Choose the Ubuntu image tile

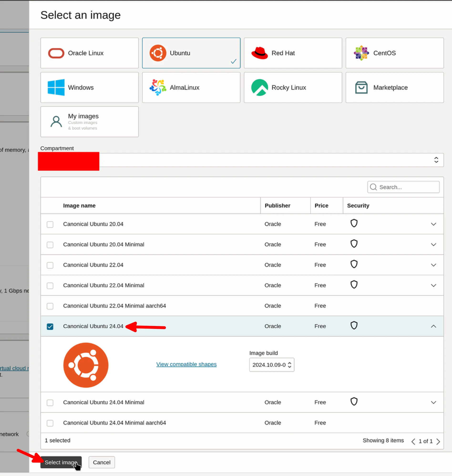191,53
